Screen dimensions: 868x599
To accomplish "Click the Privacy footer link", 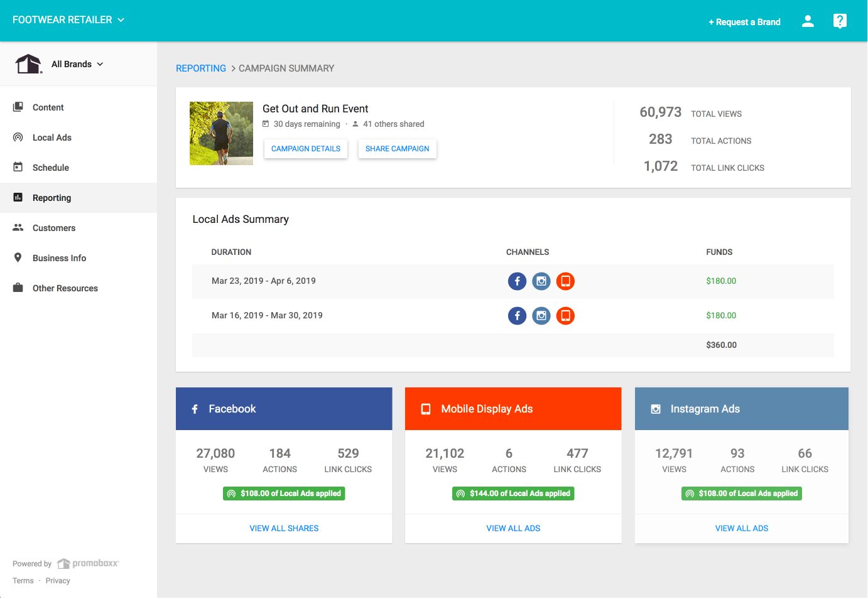I will tap(58, 581).
